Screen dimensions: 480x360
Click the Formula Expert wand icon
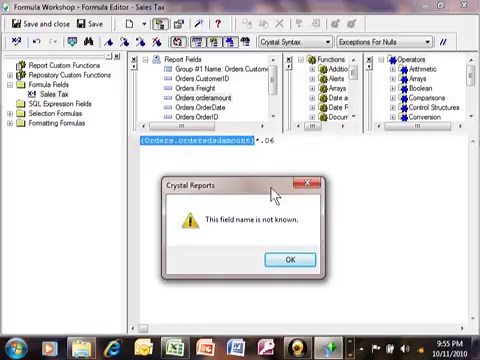pos(199,23)
